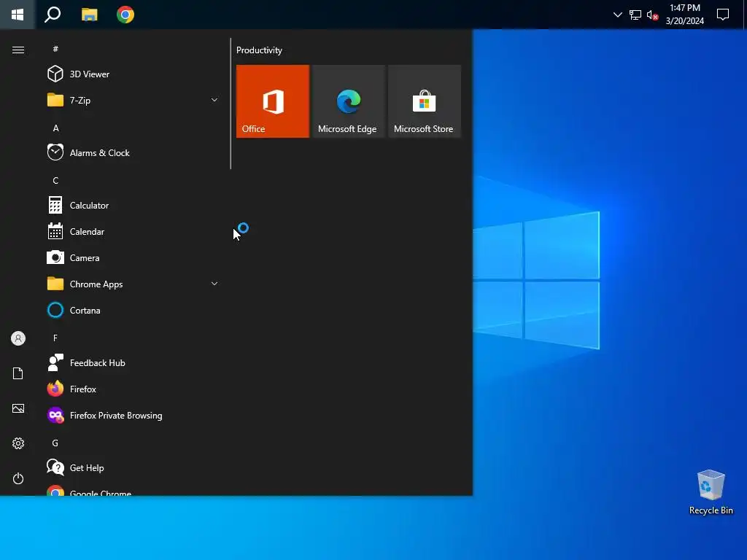The width and height of the screenshot is (747, 560).
Task: Select the Recycle Bin desktop icon
Action: click(711, 492)
